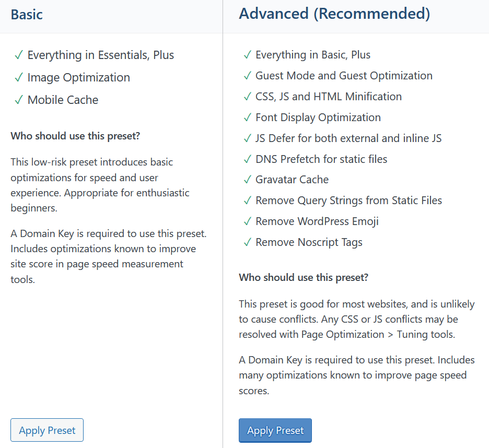Click the checkmark beside Guest Mode and Guest Optimization
The image size is (489, 448).
[247, 76]
